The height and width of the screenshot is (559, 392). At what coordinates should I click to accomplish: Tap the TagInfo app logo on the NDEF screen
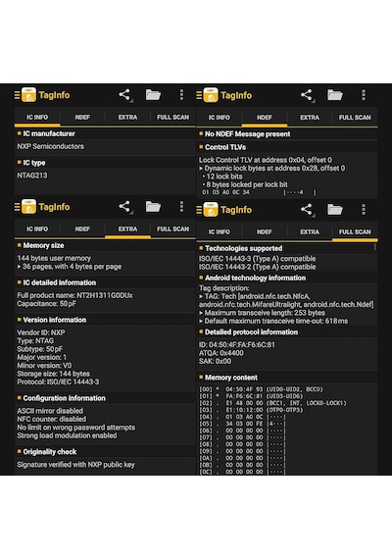tap(211, 95)
